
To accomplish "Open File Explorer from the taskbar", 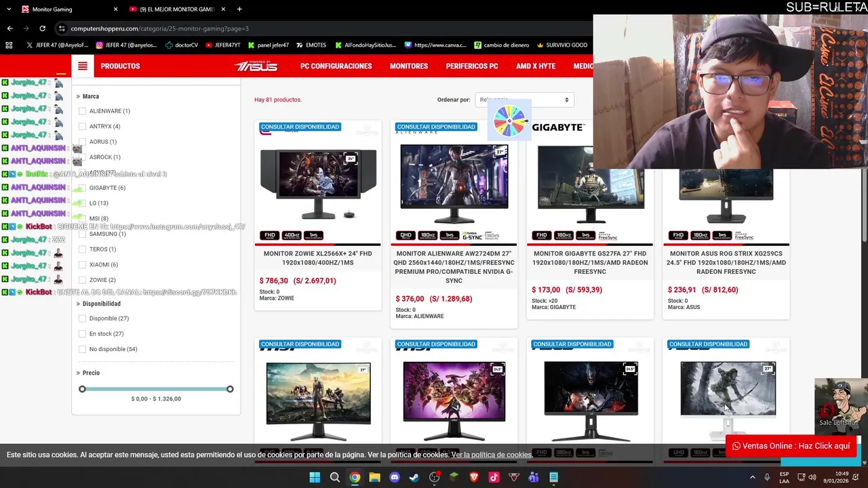I will pos(374,477).
